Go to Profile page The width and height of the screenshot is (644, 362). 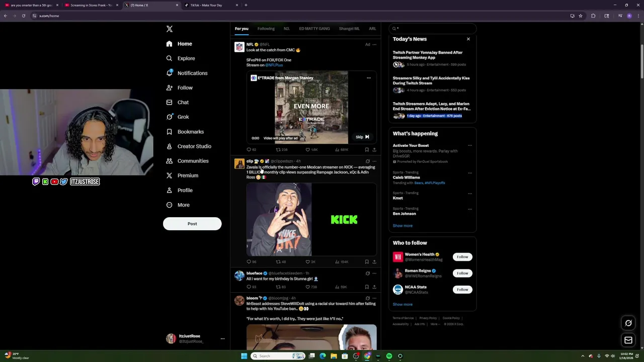[179, 190]
